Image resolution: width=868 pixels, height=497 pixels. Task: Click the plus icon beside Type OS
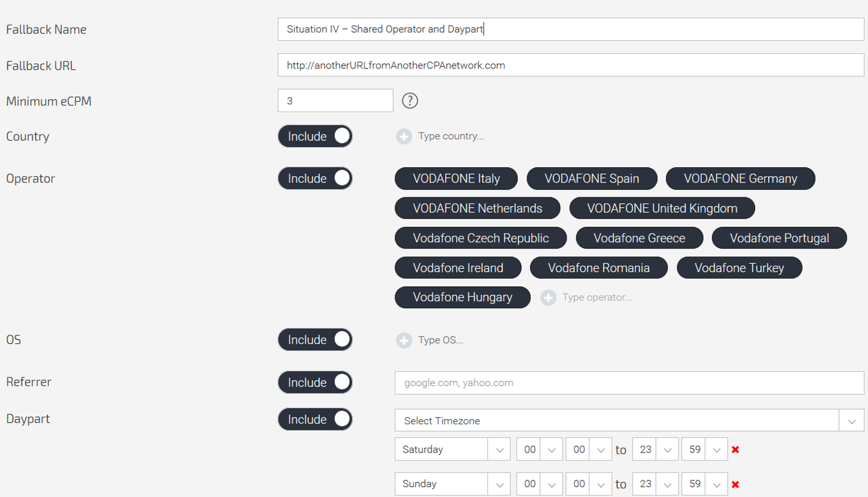click(x=404, y=340)
